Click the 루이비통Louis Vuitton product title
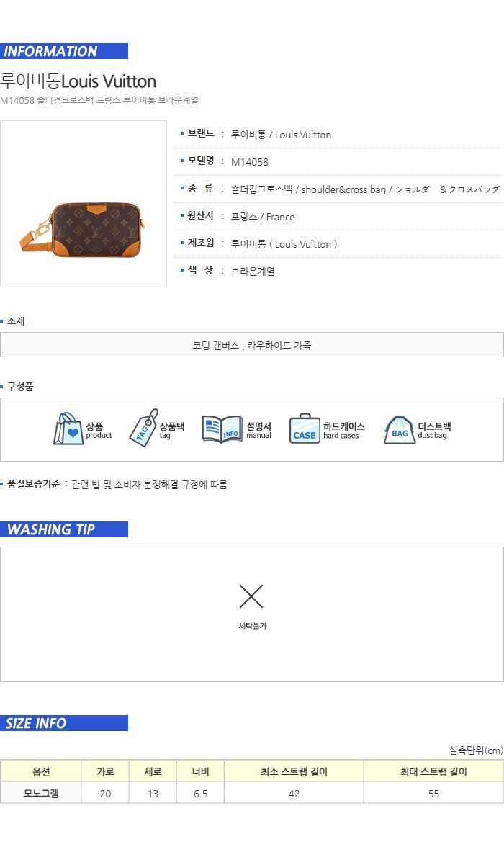 78,81
